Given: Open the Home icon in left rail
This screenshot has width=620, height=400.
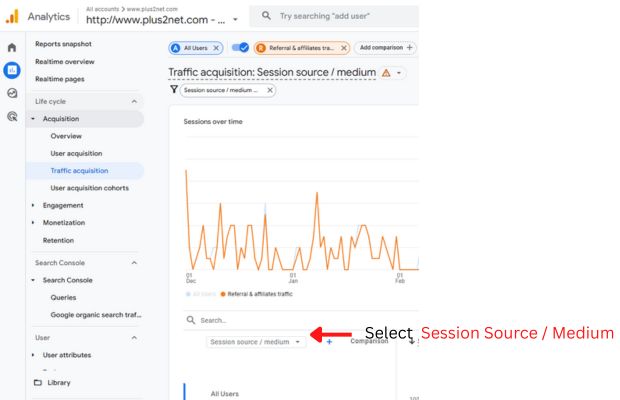Looking at the screenshot, I should [x=12, y=47].
